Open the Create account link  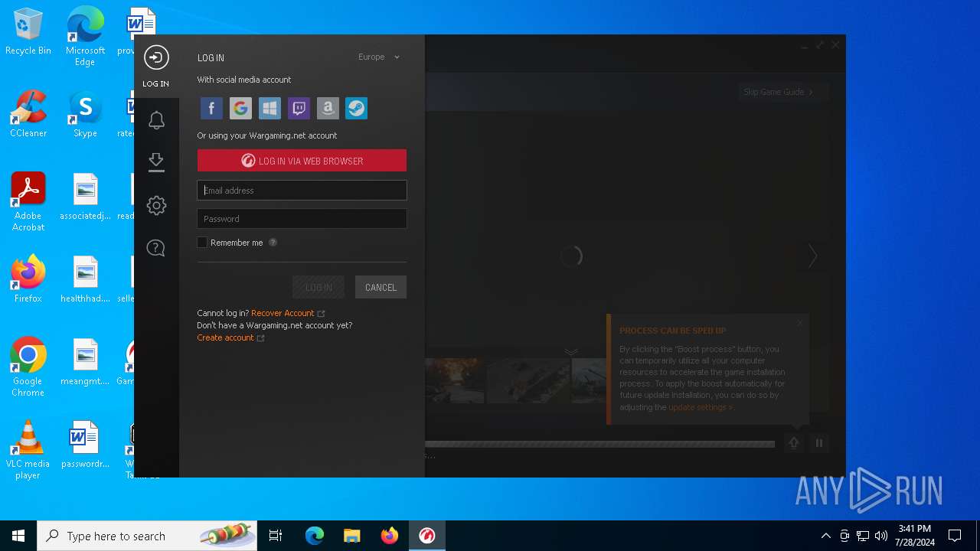pos(225,337)
